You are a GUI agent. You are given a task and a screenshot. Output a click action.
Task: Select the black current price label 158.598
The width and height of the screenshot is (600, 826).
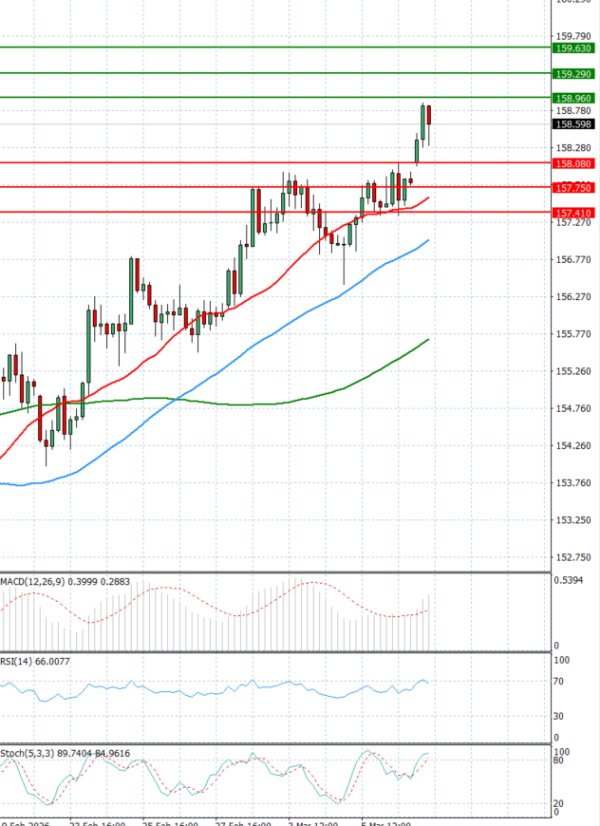pos(573,124)
